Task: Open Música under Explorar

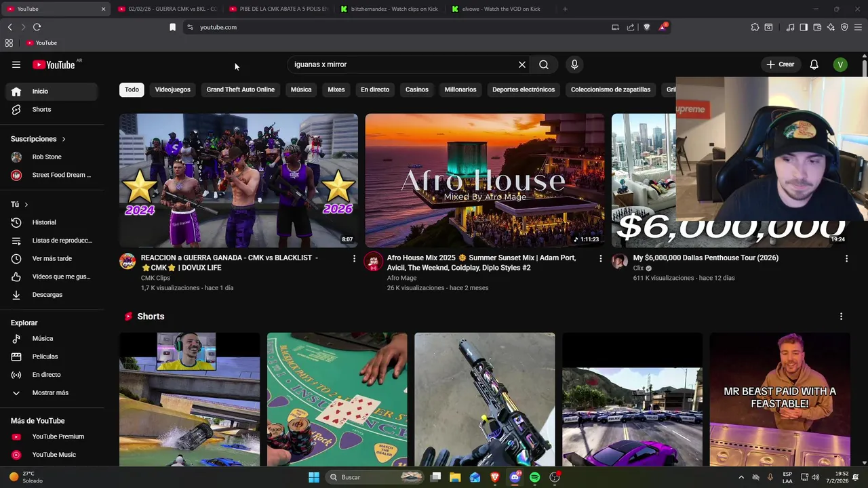Action: point(52,338)
